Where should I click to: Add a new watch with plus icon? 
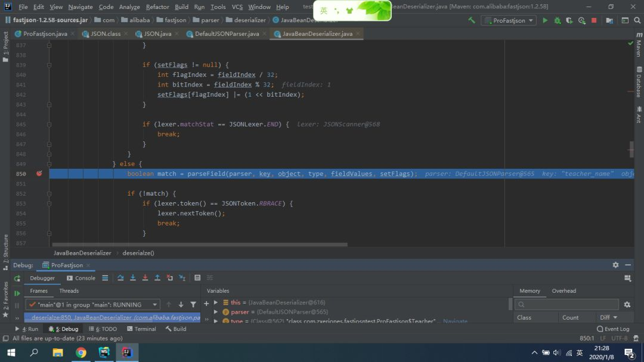[x=206, y=304]
